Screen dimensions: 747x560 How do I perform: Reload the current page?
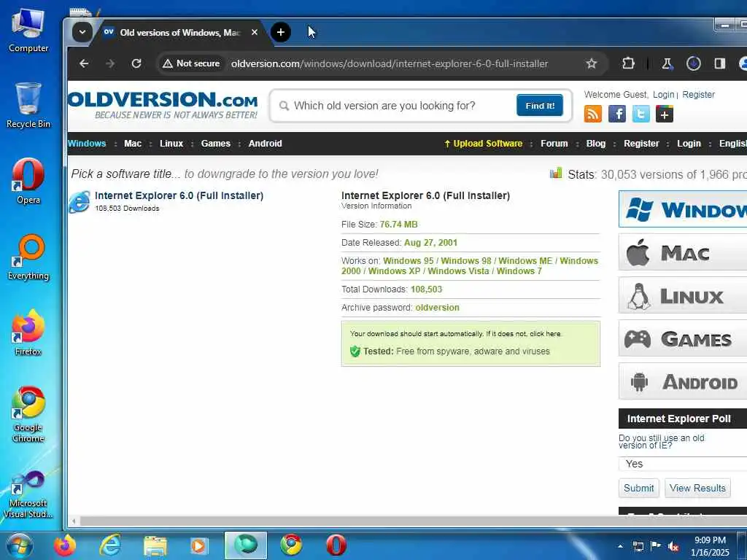point(136,63)
